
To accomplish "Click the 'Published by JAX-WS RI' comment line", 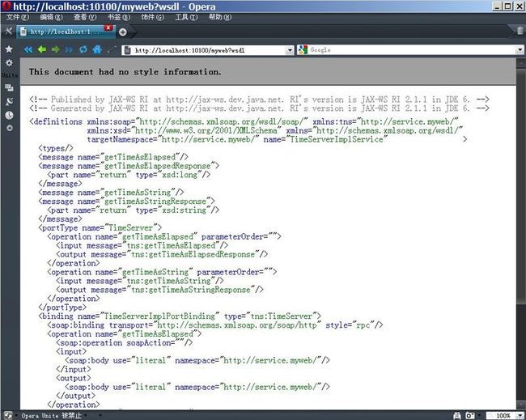I will tap(259, 100).
